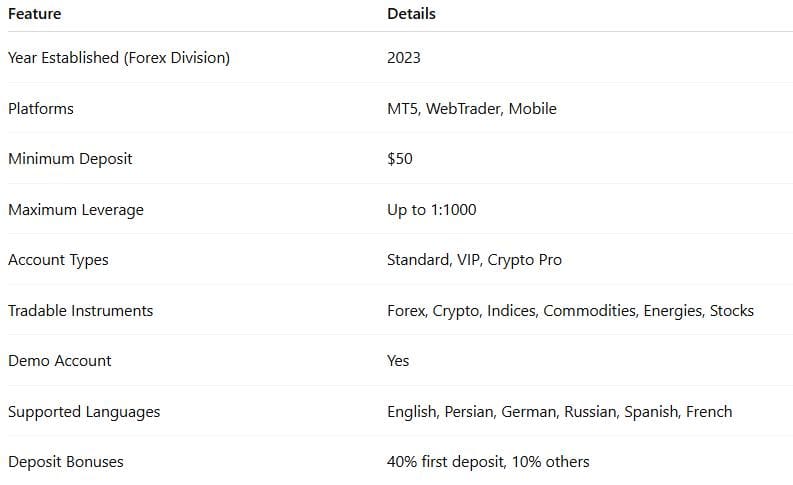The height and width of the screenshot is (485, 793).
Task: Click the "Deposit Bonuses" label
Action: (x=66, y=462)
